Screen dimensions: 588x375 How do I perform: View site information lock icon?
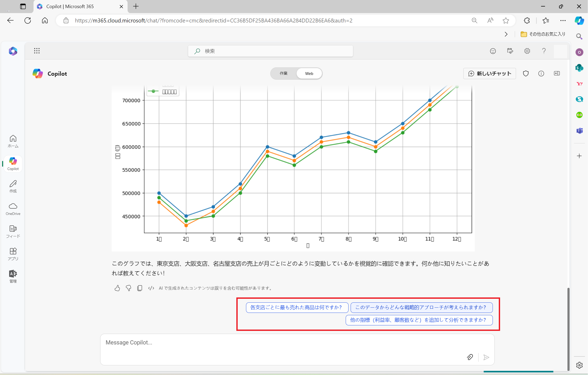(x=66, y=20)
